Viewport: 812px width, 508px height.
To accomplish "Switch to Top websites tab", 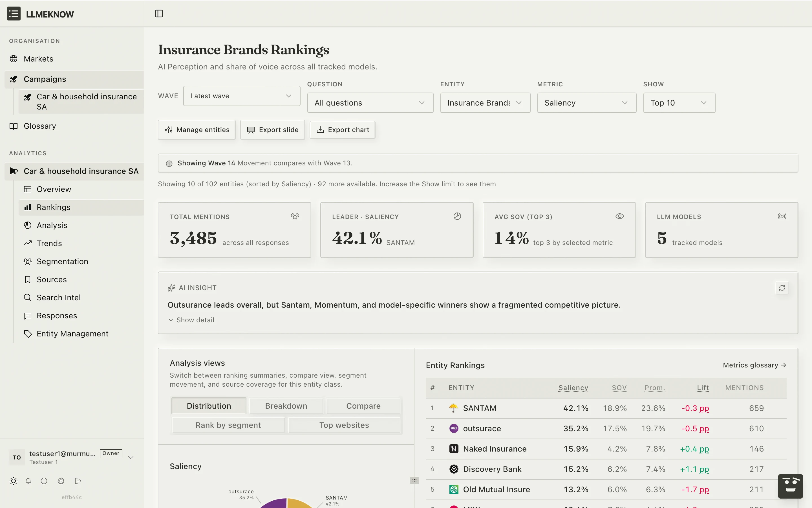I will pyautogui.click(x=344, y=425).
